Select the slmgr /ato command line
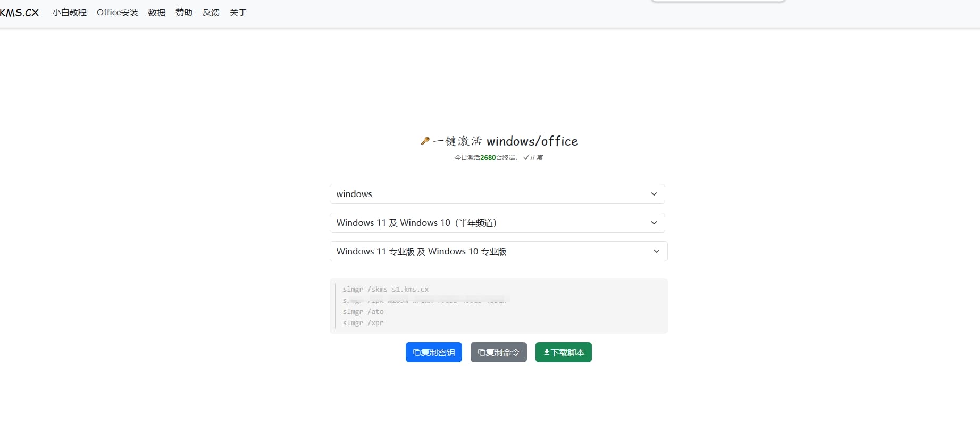The width and height of the screenshot is (980, 433). click(x=363, y=312)
